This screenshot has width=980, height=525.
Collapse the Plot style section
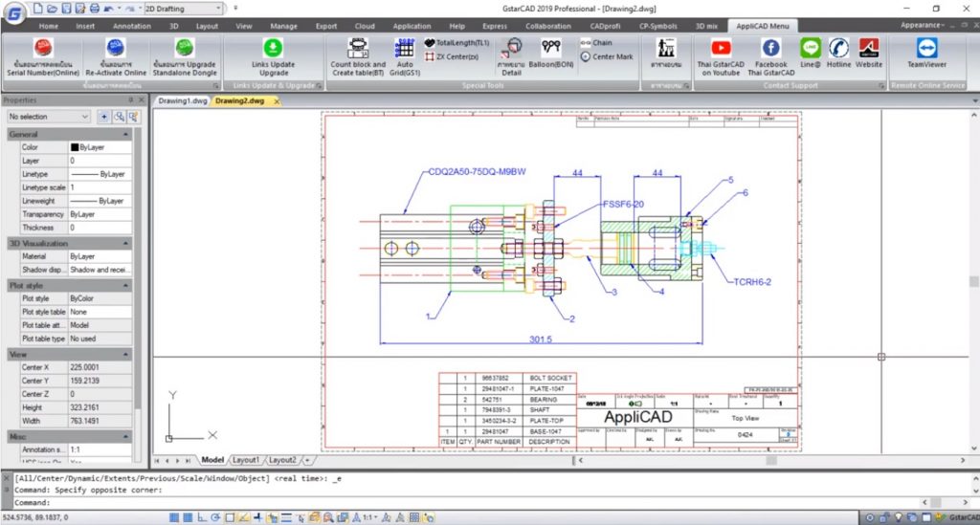(x=125, y=285)
